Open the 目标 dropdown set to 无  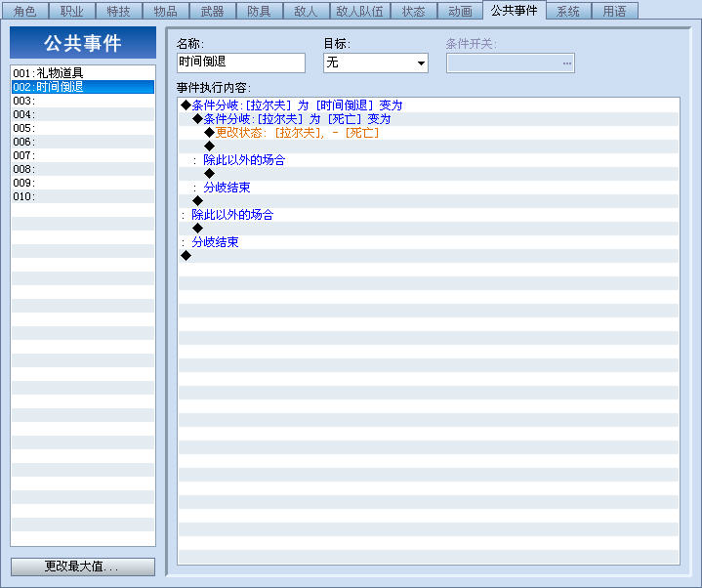coord(376,63)
